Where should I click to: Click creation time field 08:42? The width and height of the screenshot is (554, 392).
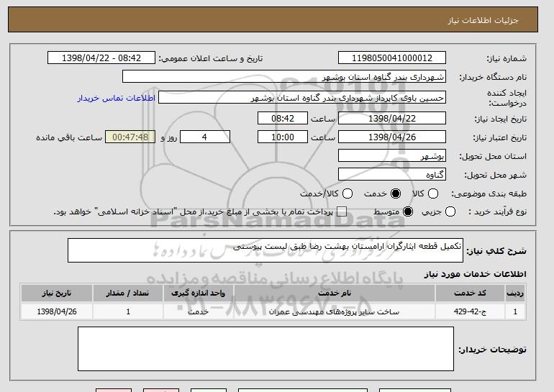283,118
